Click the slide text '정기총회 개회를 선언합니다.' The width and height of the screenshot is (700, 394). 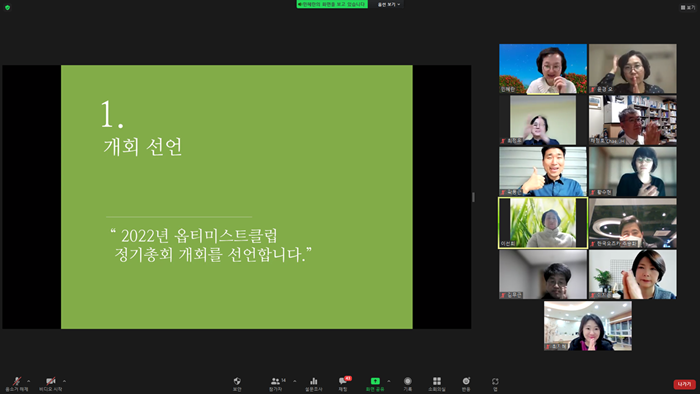tap(210, 255)
